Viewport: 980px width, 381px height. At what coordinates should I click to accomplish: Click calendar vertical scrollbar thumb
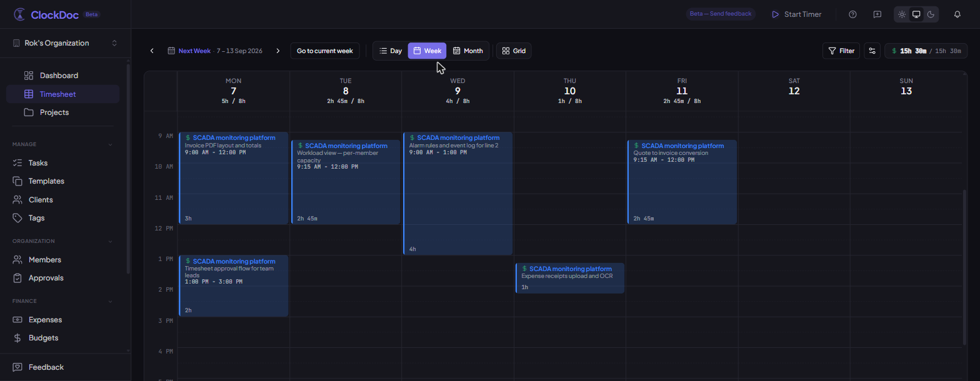pyautogui.click(x=965, y=269)
